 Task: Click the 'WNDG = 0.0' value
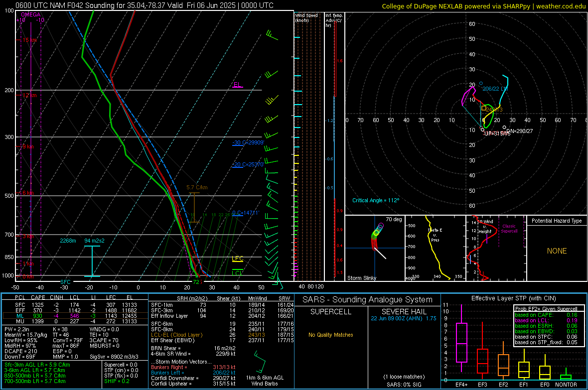pyautogui.click(x=104, y=329)
